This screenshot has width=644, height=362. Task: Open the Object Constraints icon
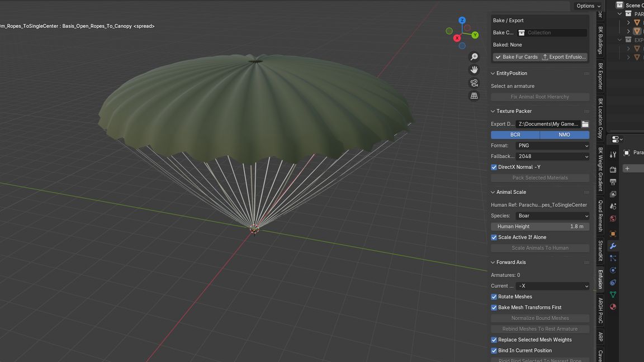(613, 282)
